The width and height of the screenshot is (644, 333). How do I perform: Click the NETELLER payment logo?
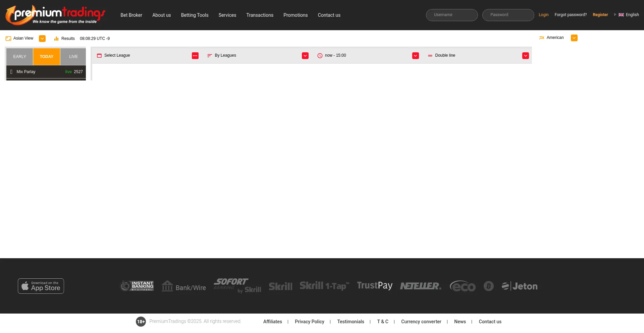tap(420, 286)
